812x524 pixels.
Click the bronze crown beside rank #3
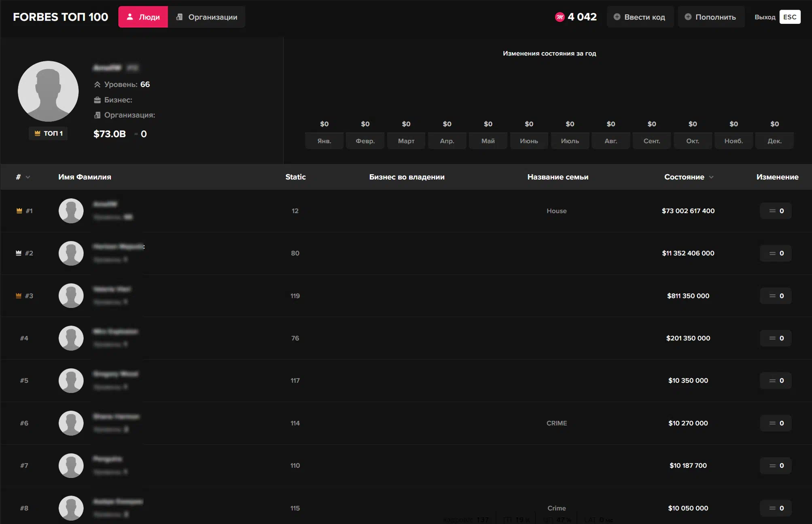coord(19,296)
